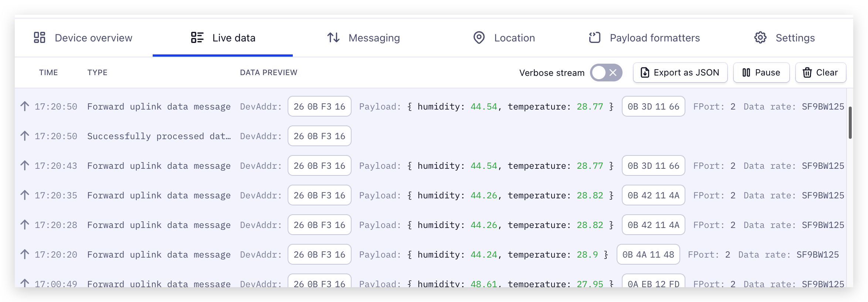This screenshot has height=302, width=868.
Task: Click the raw payload 0B 4A 11 48 box
Action: click(648, 254)
